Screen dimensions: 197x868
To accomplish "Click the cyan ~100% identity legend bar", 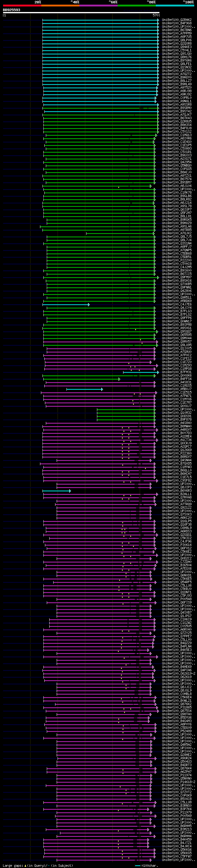I will click(175, 6).
